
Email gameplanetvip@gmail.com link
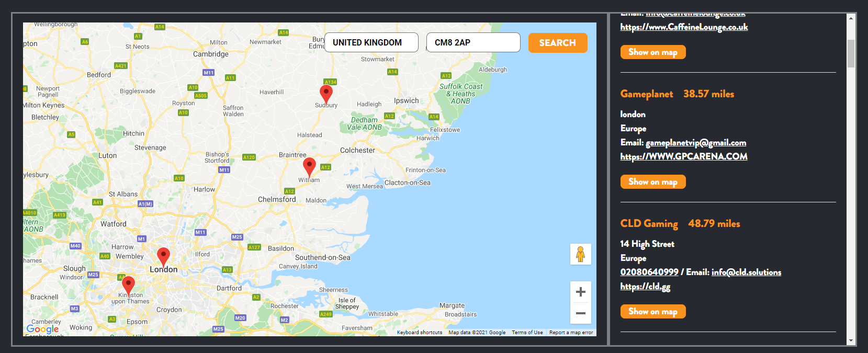(696, 143)
